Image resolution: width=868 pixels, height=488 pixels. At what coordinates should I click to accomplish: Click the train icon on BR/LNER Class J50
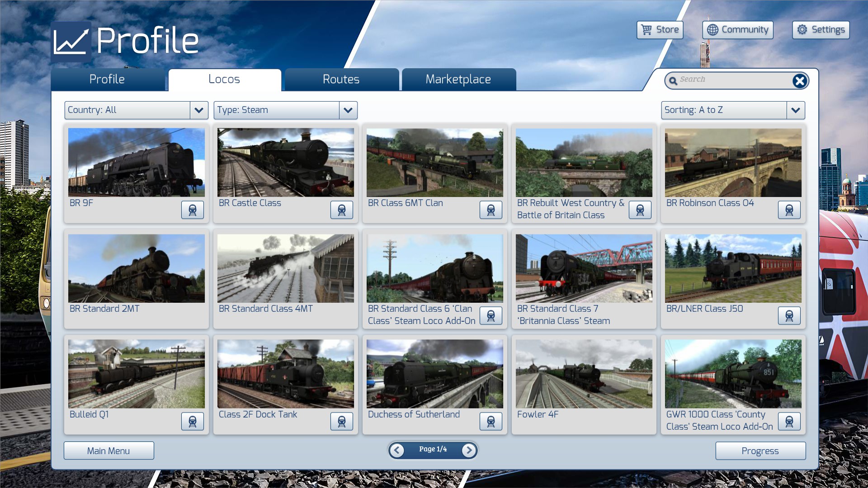(789, 316)
